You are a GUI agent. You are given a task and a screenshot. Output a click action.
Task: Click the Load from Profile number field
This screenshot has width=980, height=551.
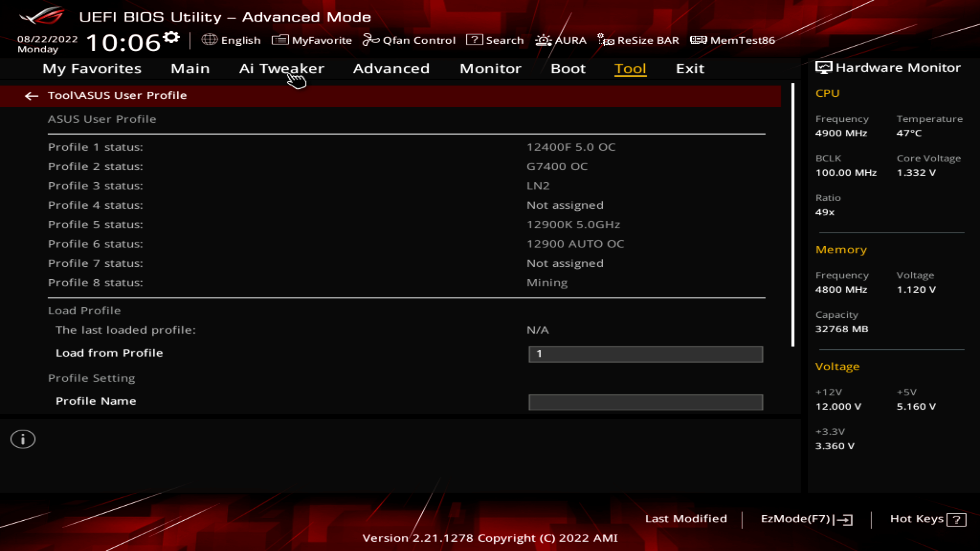pos(645,354)
